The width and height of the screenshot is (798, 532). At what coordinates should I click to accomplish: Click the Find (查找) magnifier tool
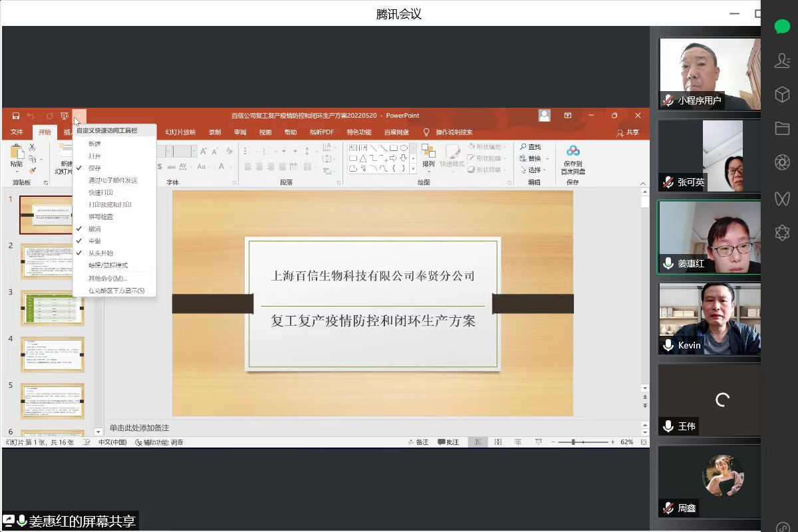click(x=531, y=147)
